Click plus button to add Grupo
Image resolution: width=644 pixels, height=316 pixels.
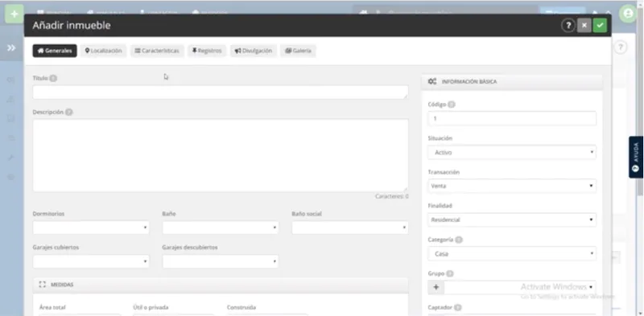tap(436, 287)
